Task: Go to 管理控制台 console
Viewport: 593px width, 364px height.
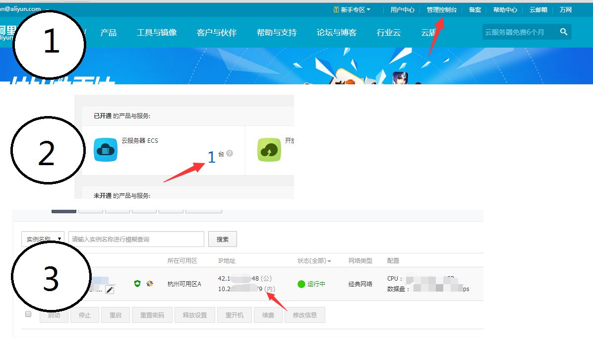Action: 442,10
